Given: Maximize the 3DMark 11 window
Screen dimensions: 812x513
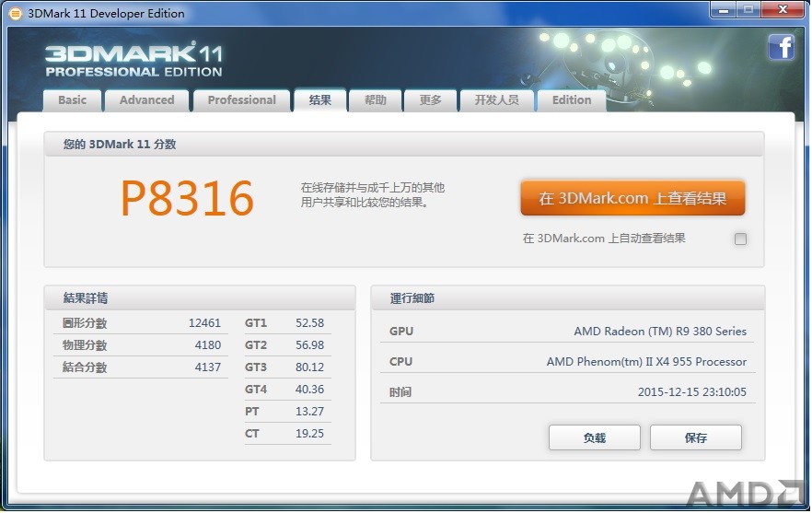Looking at the screenshot, I should [x=748, y=10].
